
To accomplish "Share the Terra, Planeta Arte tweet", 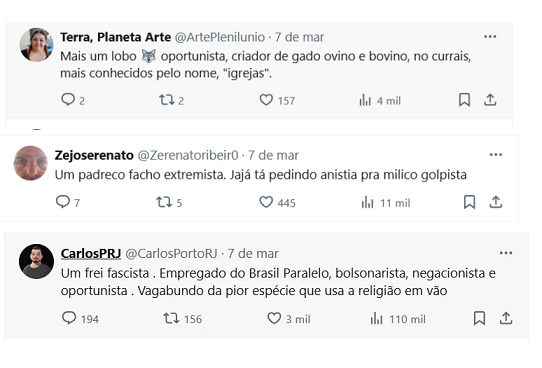I will (490, 100).
